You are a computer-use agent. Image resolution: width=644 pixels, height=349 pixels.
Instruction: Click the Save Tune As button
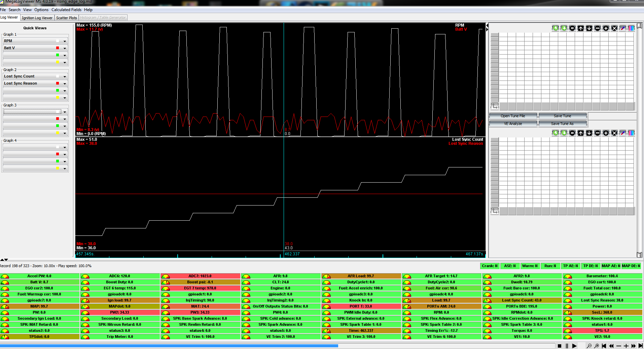[x=562, y=124]
